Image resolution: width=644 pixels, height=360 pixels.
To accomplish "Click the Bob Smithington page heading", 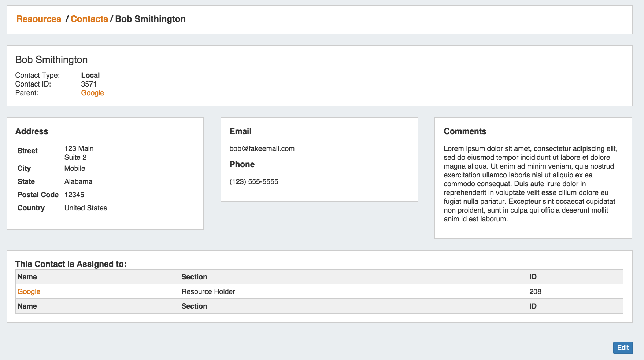I will pos(51,60).
